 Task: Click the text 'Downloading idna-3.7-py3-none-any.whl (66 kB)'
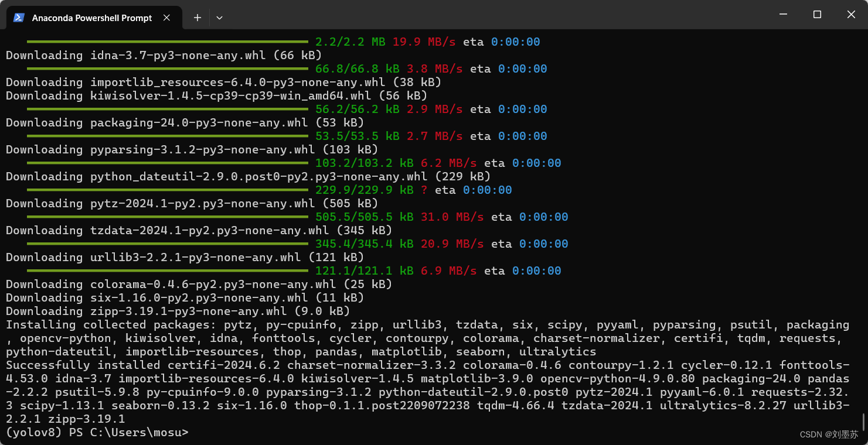[164, 56]
